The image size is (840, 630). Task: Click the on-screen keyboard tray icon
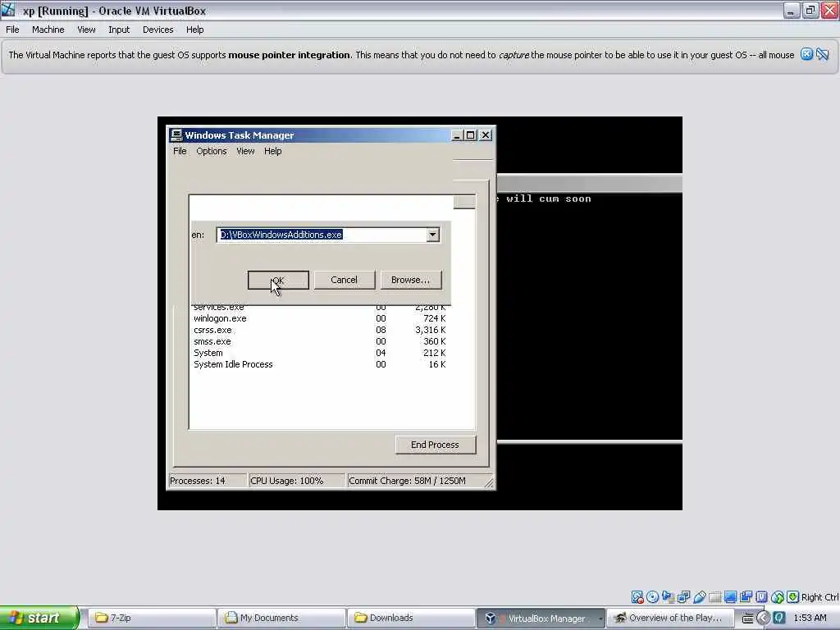748,618
